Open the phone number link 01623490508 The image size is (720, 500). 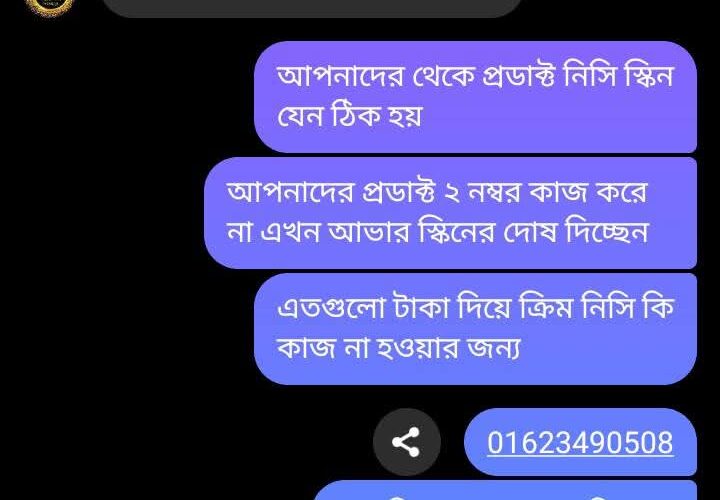click(x=580, y=443)
